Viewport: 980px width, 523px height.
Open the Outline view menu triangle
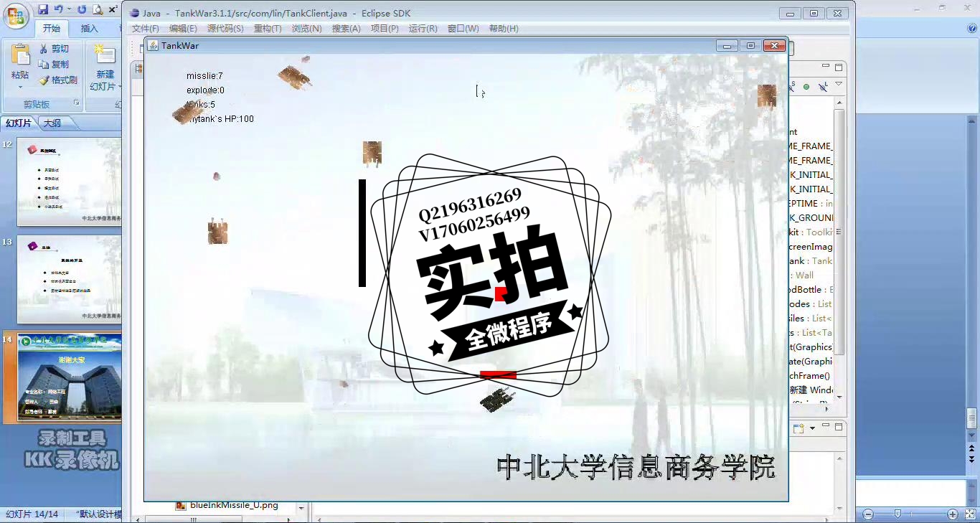point(838,85)
